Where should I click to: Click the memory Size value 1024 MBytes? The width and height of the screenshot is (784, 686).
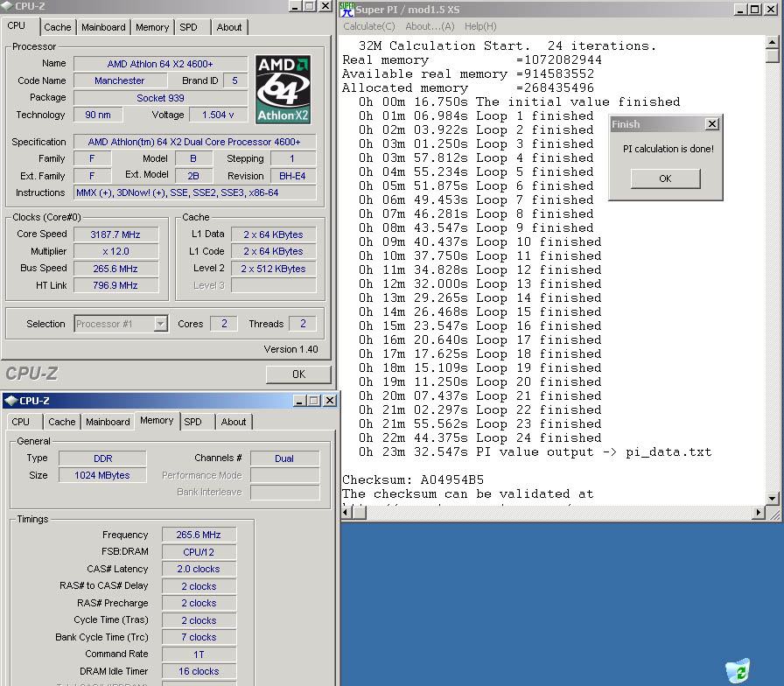(x=102, y=475)
